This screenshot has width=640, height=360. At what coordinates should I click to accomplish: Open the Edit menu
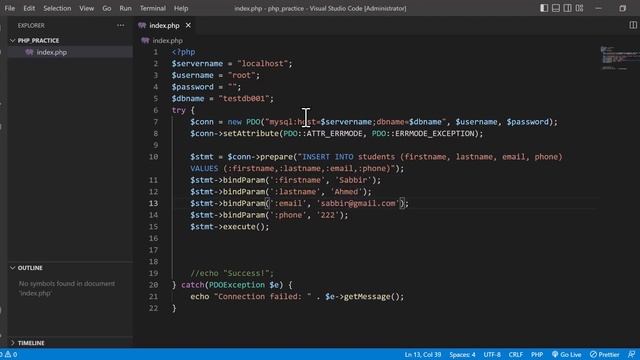29,8
